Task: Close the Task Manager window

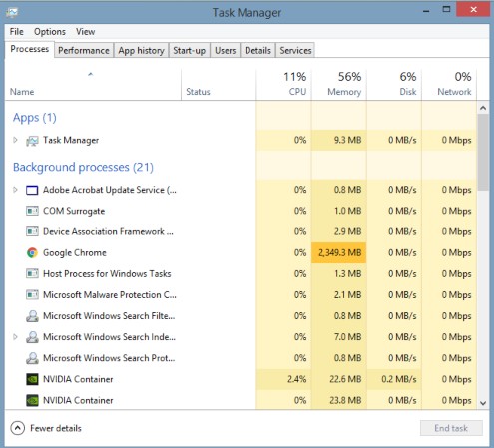Action: [x=473, y=9]
